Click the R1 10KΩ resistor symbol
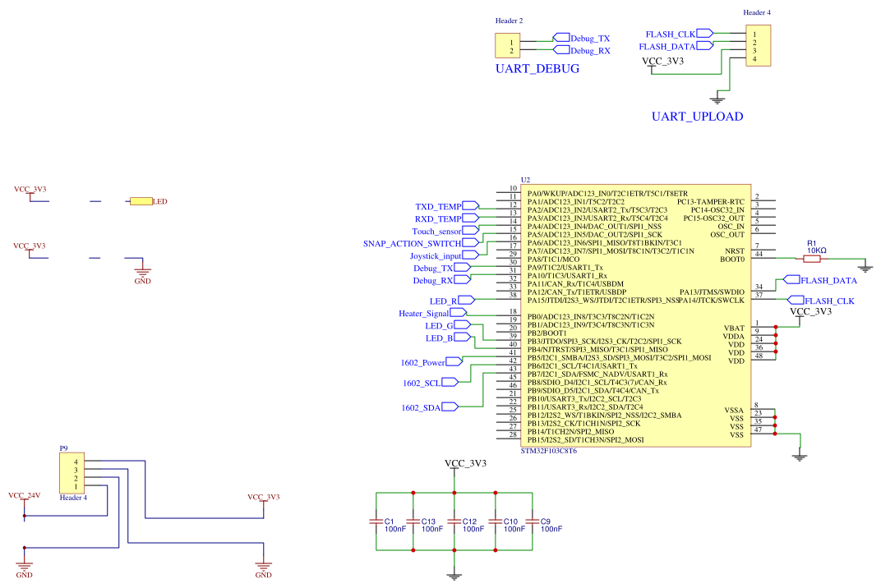The height and width of the screenshot is (588, 881). [812, 257]
